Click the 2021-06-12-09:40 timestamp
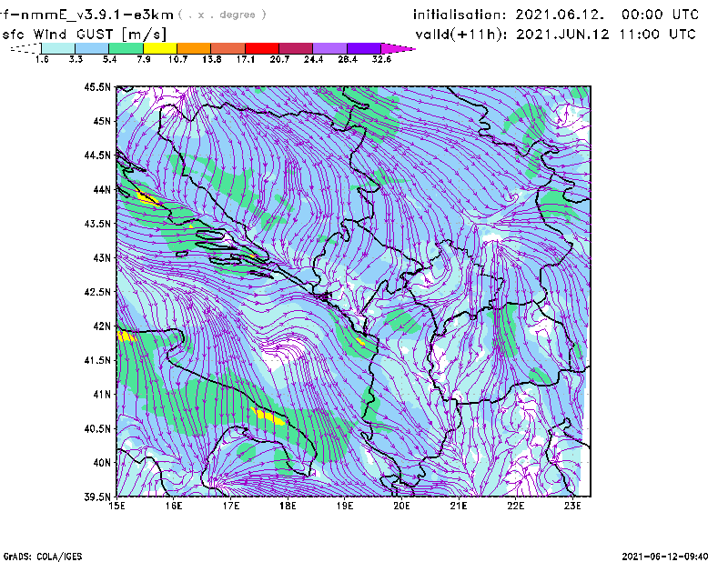This screenshot has width=728, height=562. pos(665,556)
